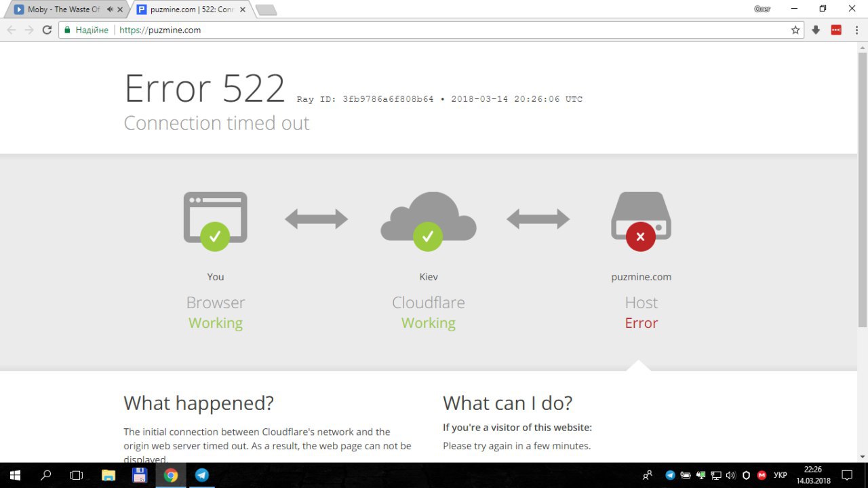Click the 'What can I do?' heading
The width and height of the screenshot is (868, 488).
pos(508,403)
